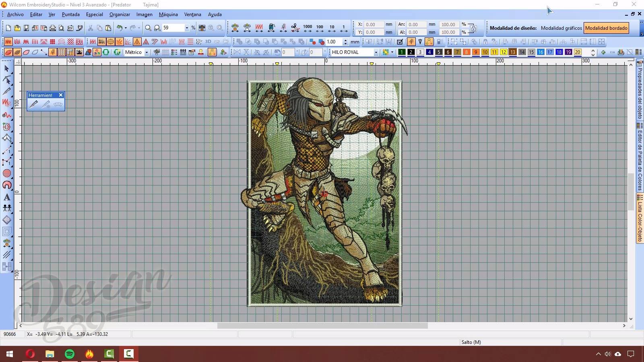Viewport: 644px width, 362px height.
Task: Click the Paste clipboard icon
Action: pyautogui.click(x=108, y=28)
